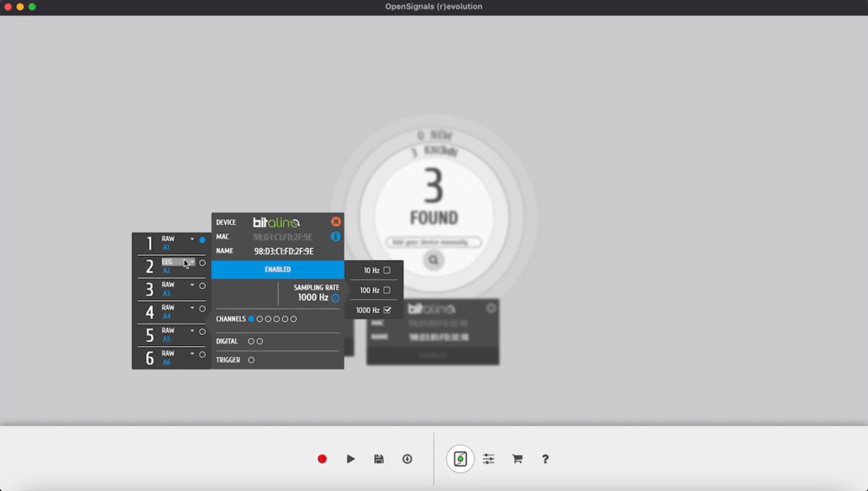Select the 10 Hz sampling rate checkbox
Image resolution: width=868 pixels, height=491 pixels.
[x=387, y=270]
